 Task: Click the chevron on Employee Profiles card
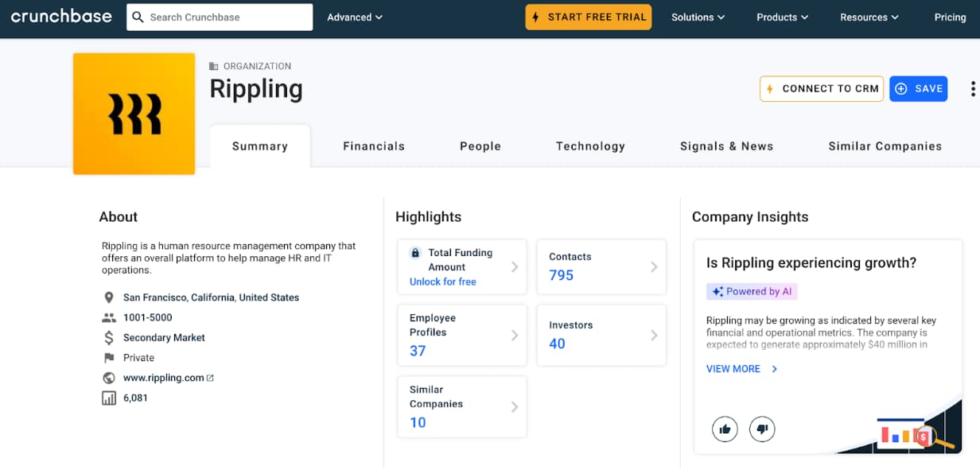pos(515,336)
